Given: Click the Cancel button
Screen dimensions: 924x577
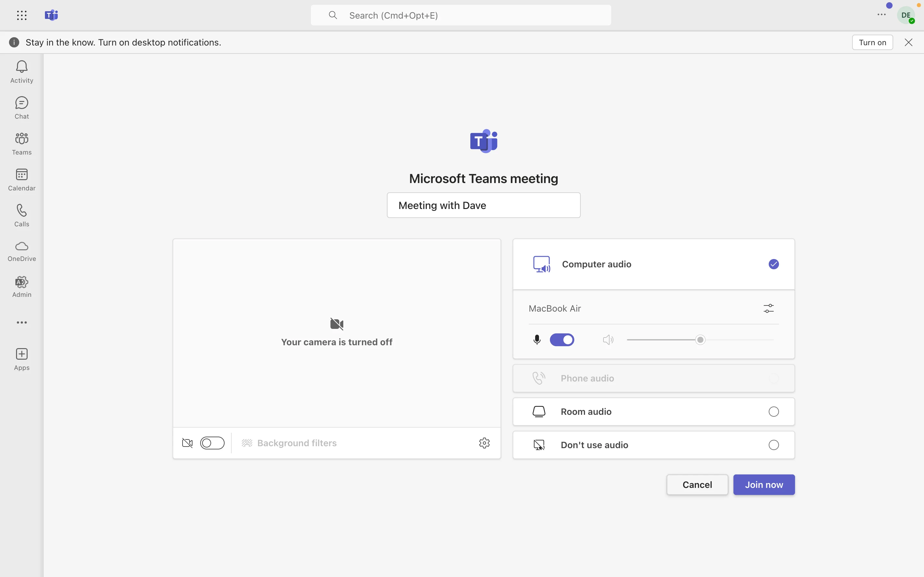Looking at the screenshot, I should coord(697,485).
